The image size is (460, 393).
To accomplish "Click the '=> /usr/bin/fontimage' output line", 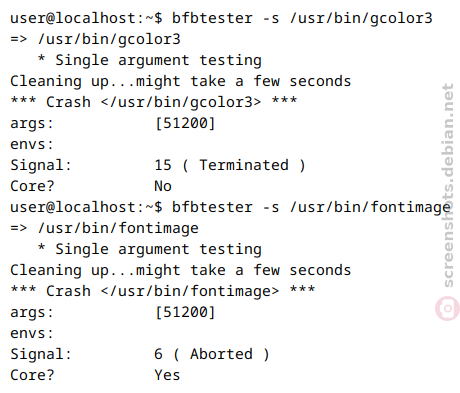I will [104, 228].
